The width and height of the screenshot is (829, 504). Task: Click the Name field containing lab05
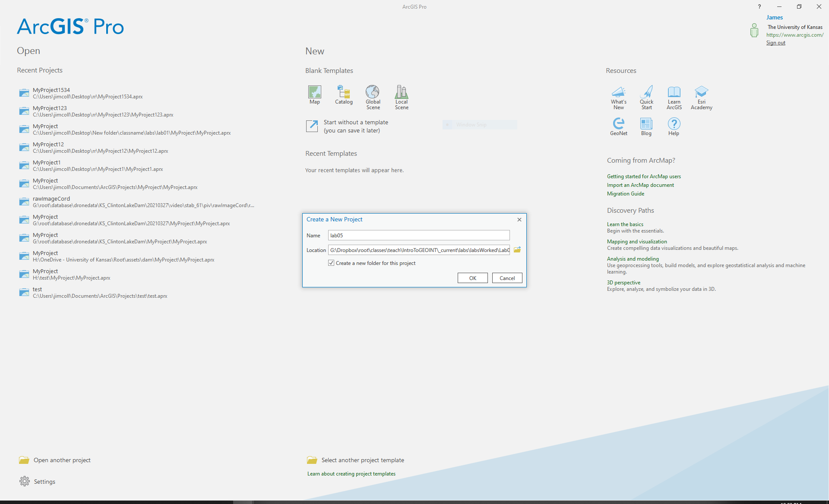[419, 235]
